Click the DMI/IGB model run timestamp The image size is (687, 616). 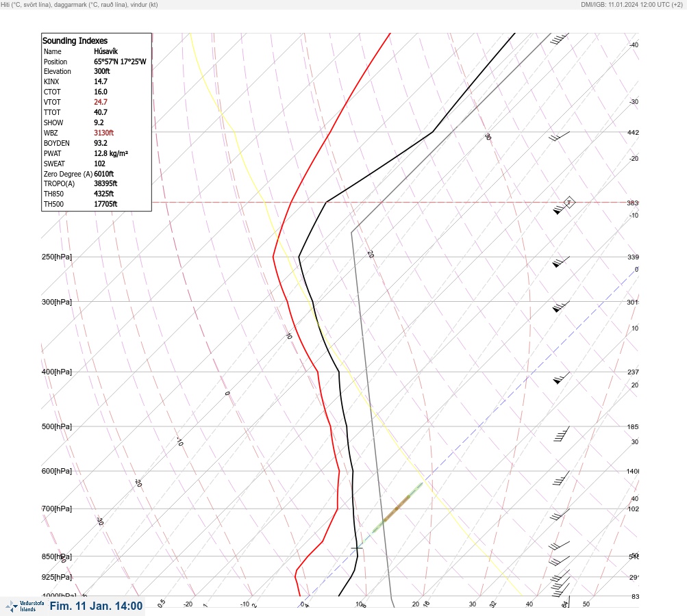(x=632, y=4)
